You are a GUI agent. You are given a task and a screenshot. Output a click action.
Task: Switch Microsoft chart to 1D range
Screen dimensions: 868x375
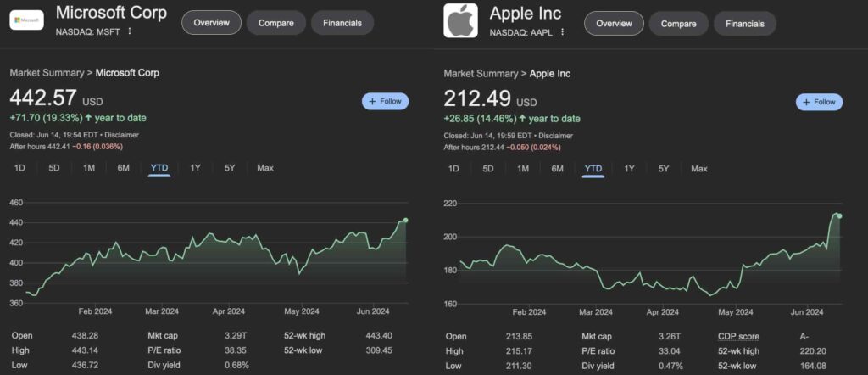(x=19, y=168)
